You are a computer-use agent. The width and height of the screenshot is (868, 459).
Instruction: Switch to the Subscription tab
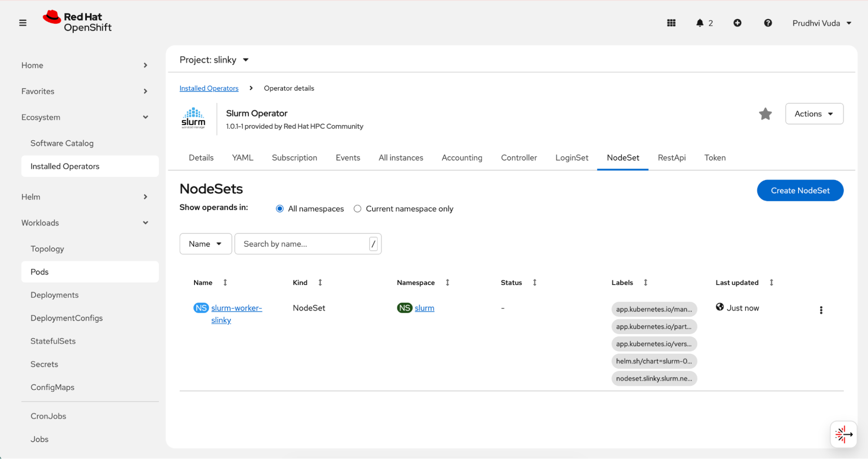(294, 157)
